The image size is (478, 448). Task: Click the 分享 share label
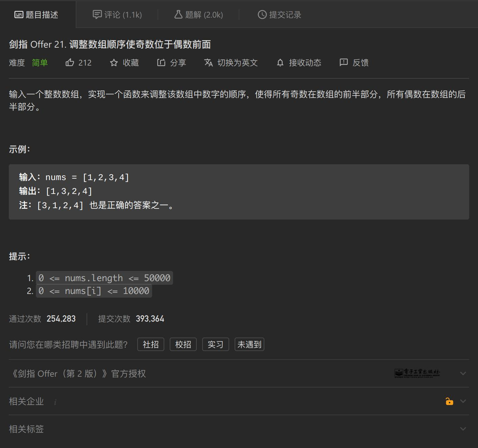pos(178,63)
